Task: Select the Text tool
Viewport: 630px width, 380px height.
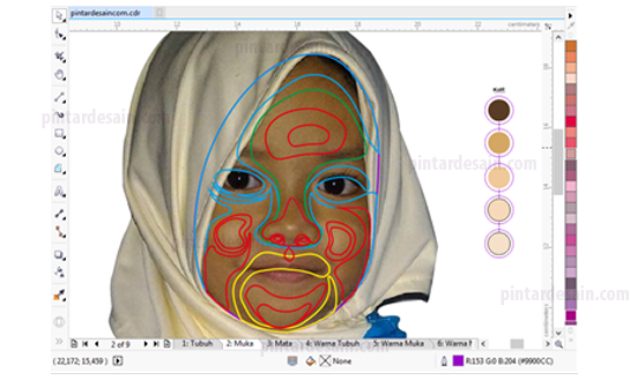Action: 60,192
